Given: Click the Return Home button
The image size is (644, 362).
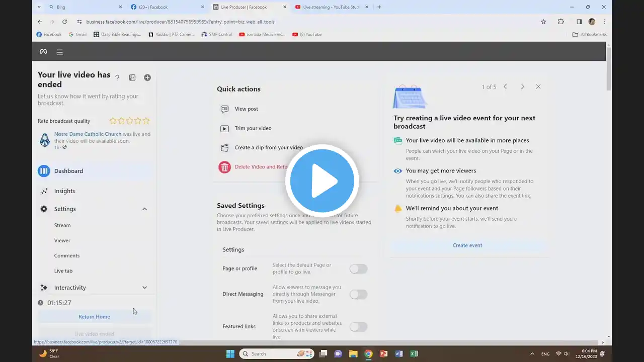Looking at the screenshot, I should (x=94, y=317).
